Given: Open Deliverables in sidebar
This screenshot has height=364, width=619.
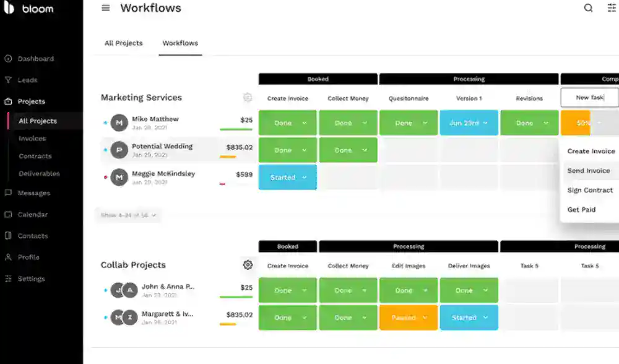Looking at the screenshot, I should (x=39, y=173).
